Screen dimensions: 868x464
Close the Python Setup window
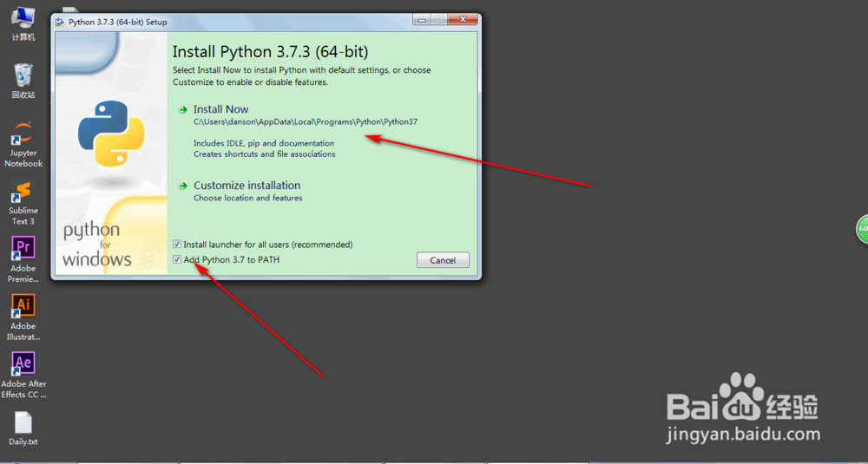point(463,19)
